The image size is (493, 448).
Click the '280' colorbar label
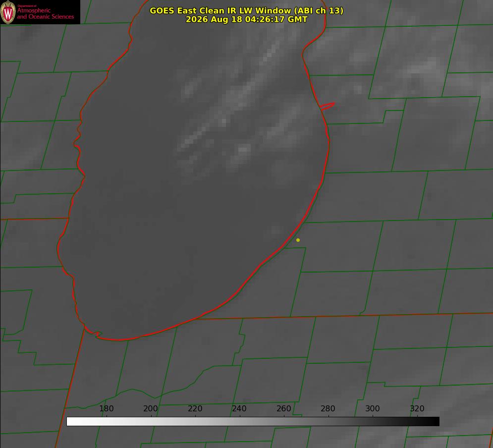point(328,408)
